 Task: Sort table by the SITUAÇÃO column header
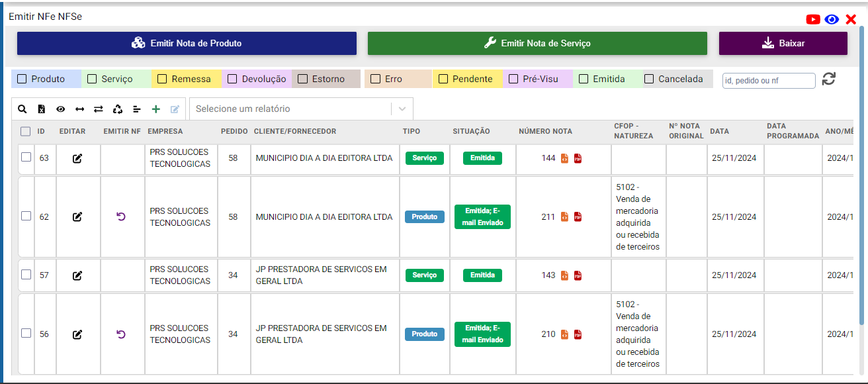click(x=471, y=131)
